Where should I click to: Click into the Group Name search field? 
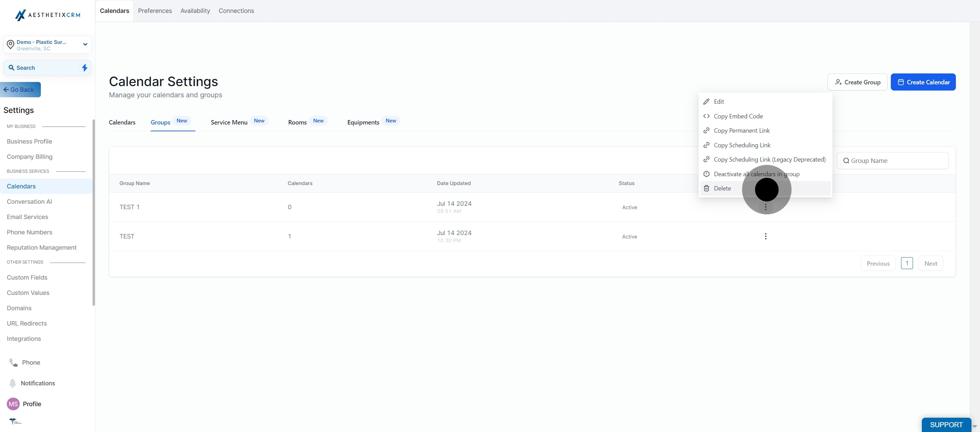[892, 161]
